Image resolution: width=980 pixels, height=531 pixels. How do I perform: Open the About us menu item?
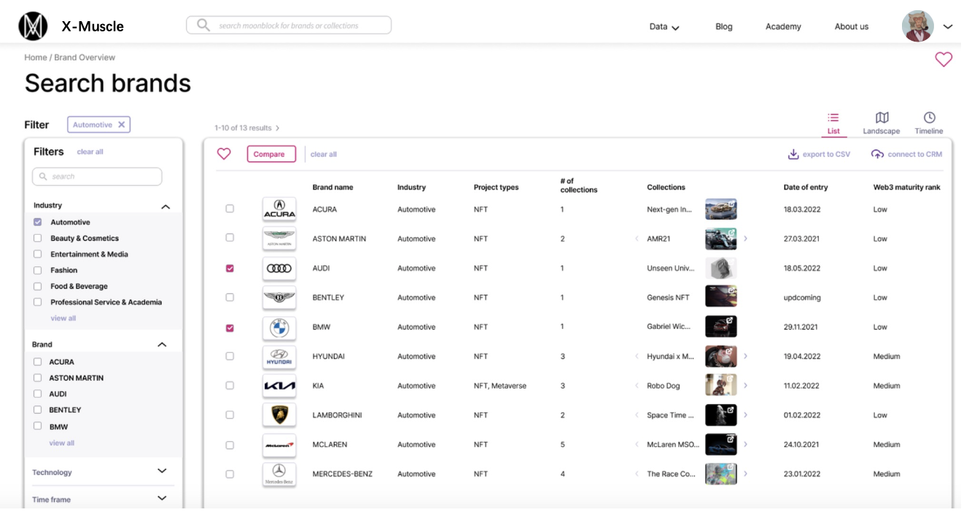coord(852,26)
